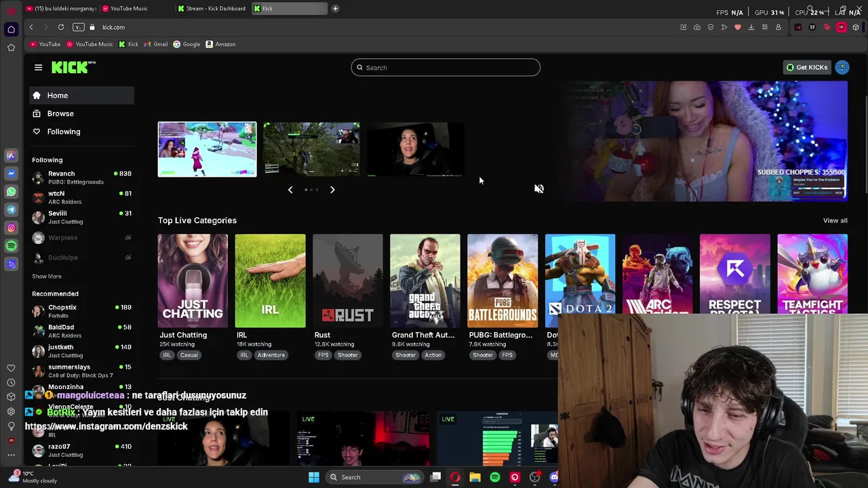Go to Home in Kick sidebar
Screen dimensions: 868x488
point(81,96)
